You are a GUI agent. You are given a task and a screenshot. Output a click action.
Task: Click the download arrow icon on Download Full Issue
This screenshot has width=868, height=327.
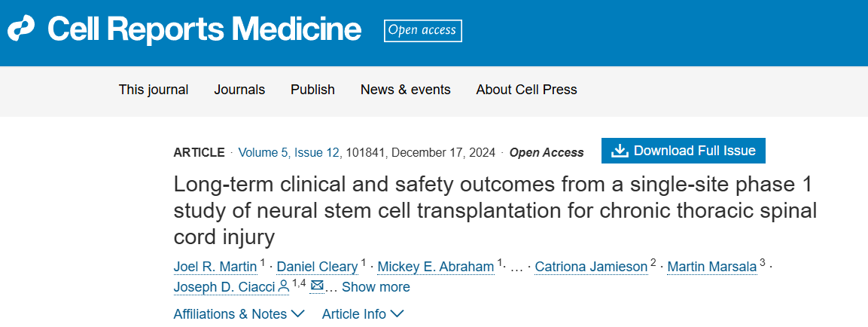point(620,151)
